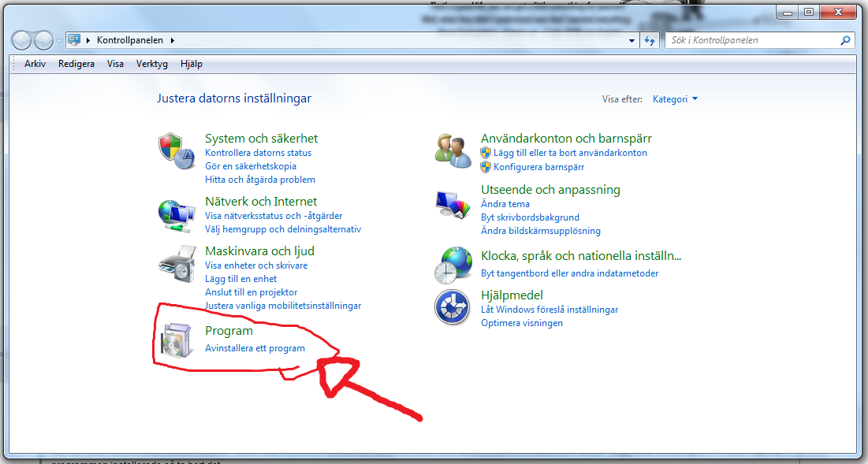Open Optimera visningen link
This screenshot has height=464, width=868.
(521, 324)
